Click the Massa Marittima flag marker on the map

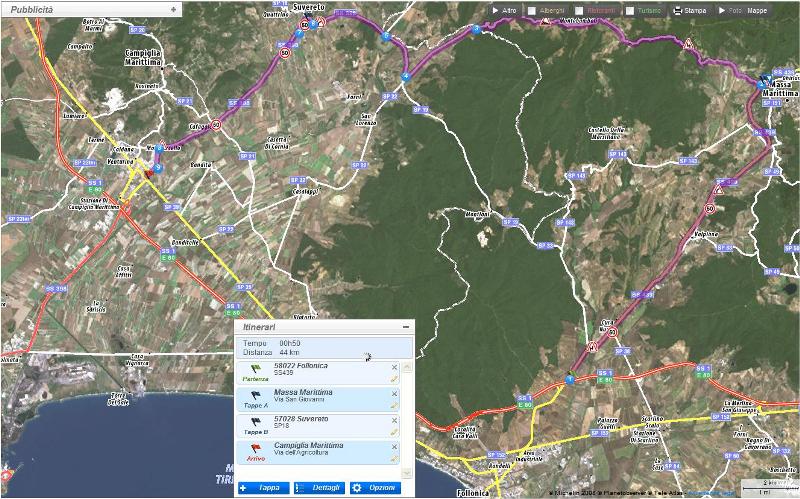(x=765, y=79)
